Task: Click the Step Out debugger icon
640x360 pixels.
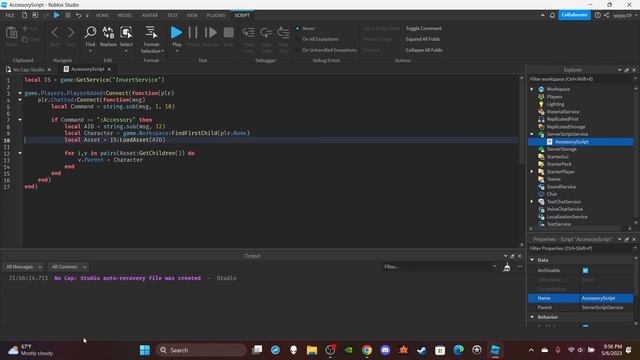Action: tap(283, 33)
